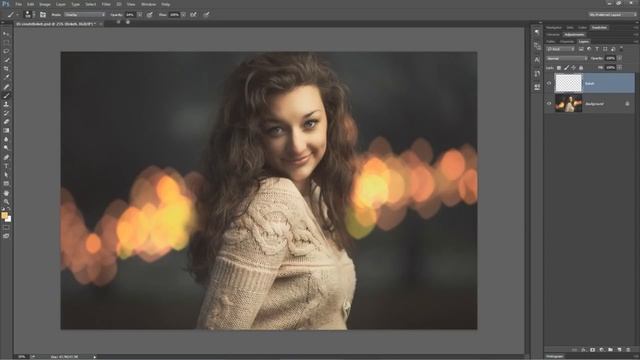Open the layer blend mode Normal dropdown
640x360 pixels.
pos(567,58)
